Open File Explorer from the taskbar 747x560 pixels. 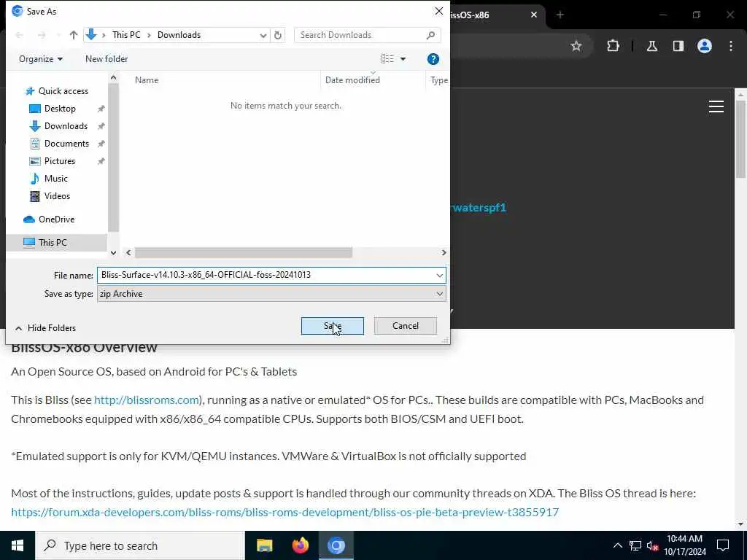point(264,545)
